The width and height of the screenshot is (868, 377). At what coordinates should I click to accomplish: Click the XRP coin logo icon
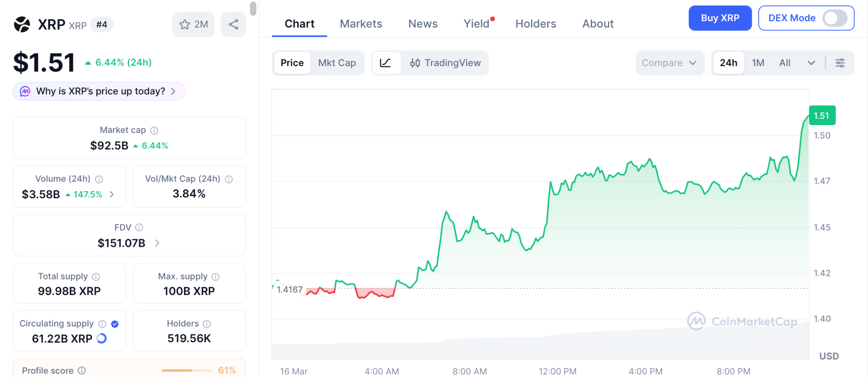pos(22,25)
